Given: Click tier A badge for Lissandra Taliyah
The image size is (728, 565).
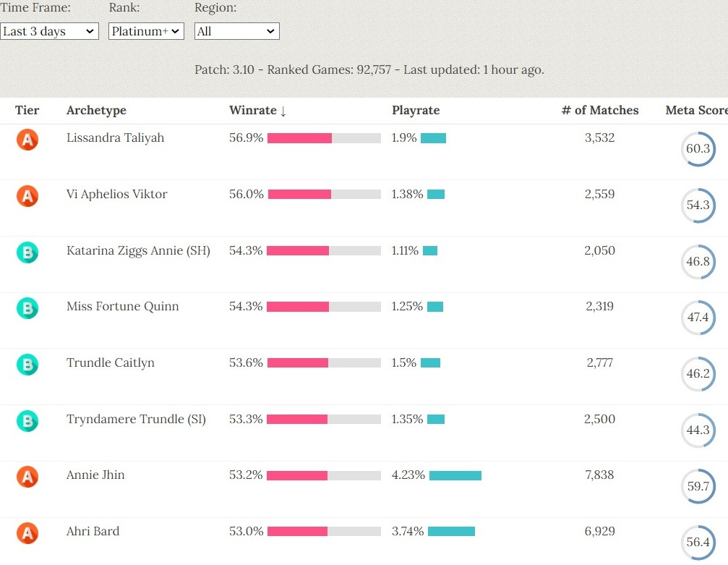Looking at the screenshot, I should [x=27, y=140].
